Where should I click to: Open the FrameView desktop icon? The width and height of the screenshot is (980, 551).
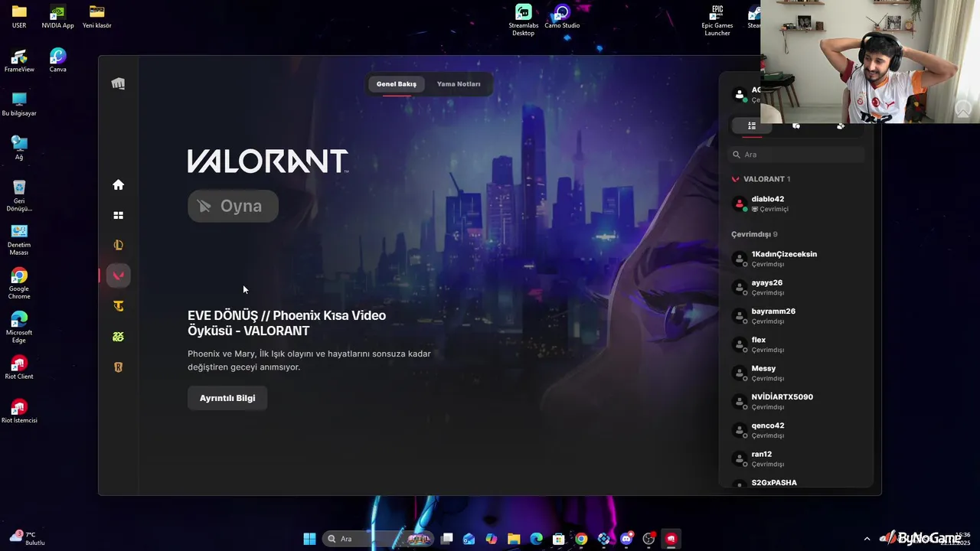[19, 60]
